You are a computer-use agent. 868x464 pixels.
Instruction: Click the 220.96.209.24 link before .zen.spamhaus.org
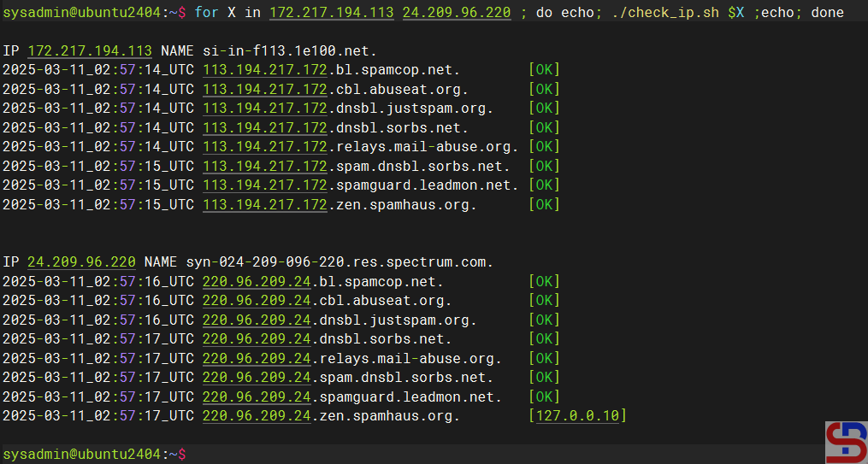coord(257,416)
